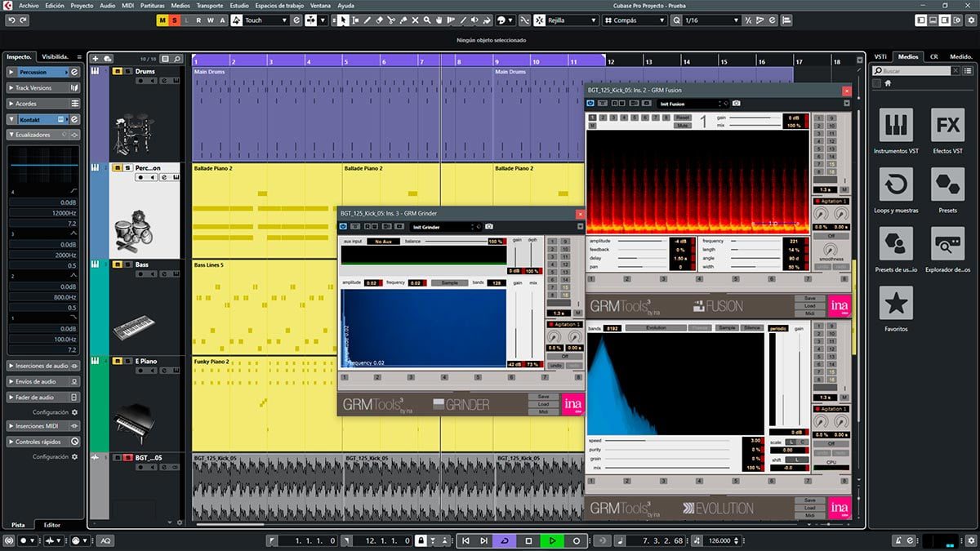Expand Track Versions inspector section
Viewport: 980px width, 551px height.
(x=43, y=87)
